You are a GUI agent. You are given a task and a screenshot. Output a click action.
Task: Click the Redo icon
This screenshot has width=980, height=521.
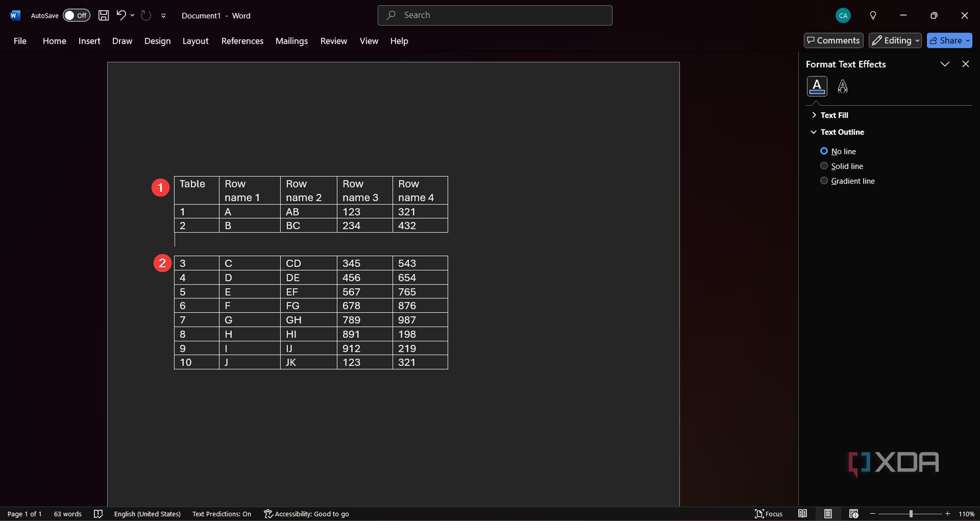click(x=146, y=15)
